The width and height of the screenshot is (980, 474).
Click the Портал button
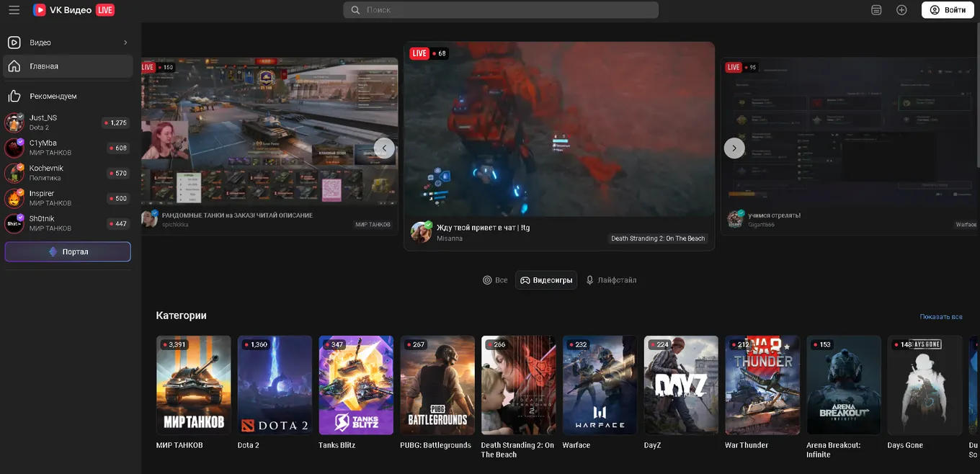pyautogui.click(x=68, y=252)
